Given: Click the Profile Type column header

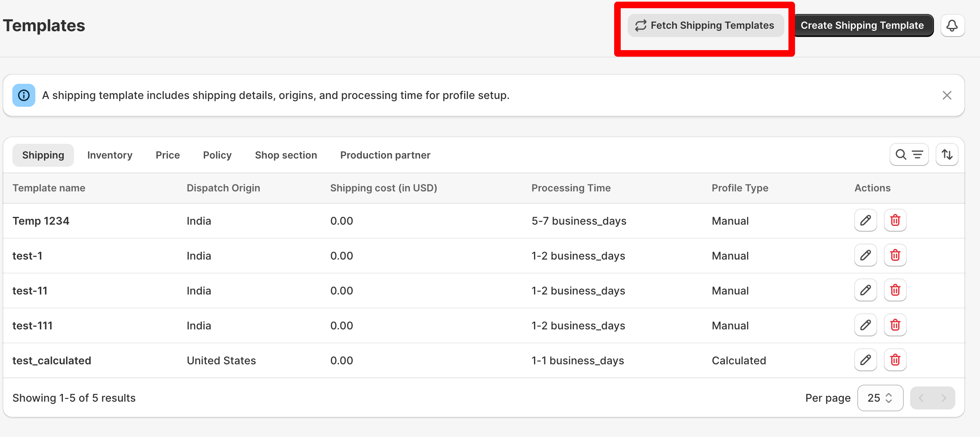Looking at the screenshot, I should pyautogui.click(x=740, y=188).
